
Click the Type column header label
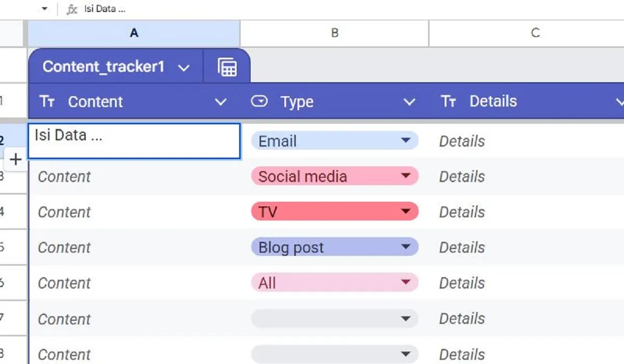(297, 102)
